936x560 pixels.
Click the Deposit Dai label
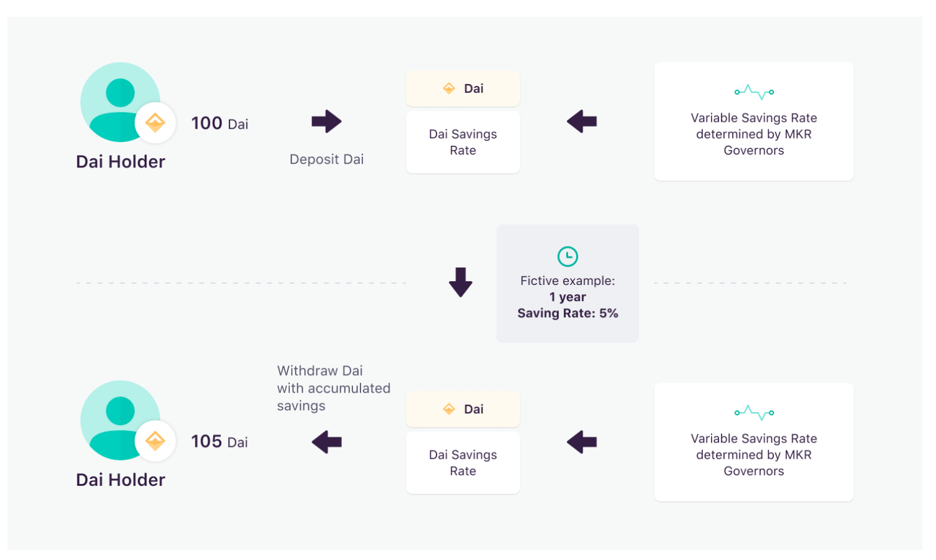tap(326, 159)
